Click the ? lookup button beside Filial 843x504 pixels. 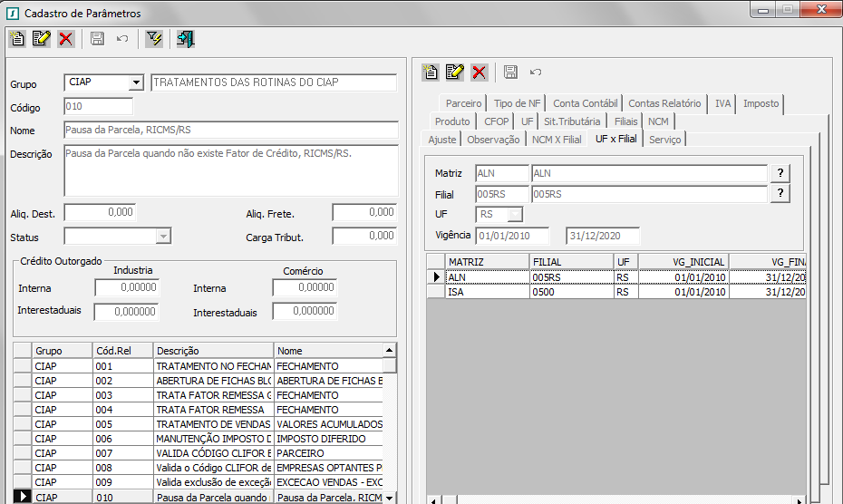(x=780, y=193)
